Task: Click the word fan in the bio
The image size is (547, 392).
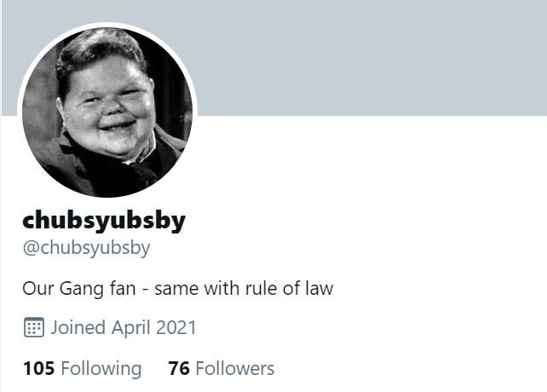Action: (123, 288)
